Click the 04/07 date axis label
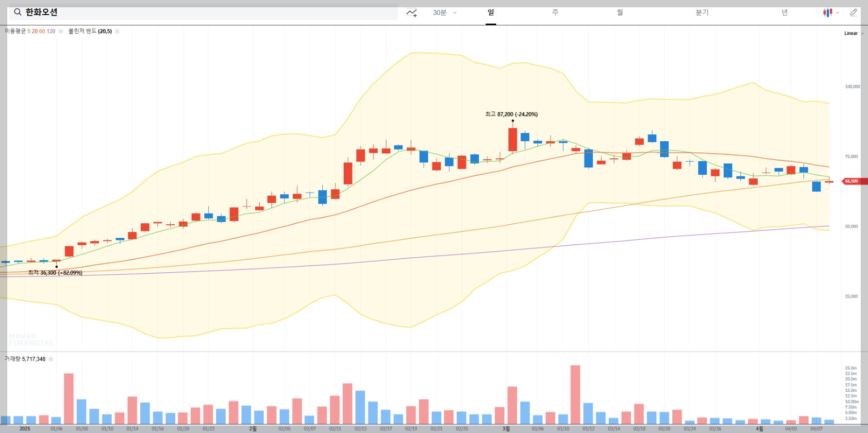868x433 pixels. point(817,429)
